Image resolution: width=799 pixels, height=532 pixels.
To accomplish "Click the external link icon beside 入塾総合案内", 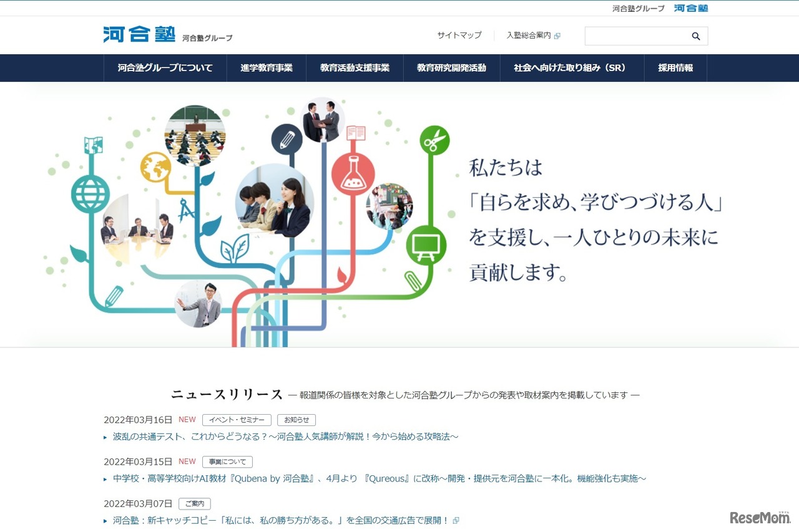I will (558, 36).
